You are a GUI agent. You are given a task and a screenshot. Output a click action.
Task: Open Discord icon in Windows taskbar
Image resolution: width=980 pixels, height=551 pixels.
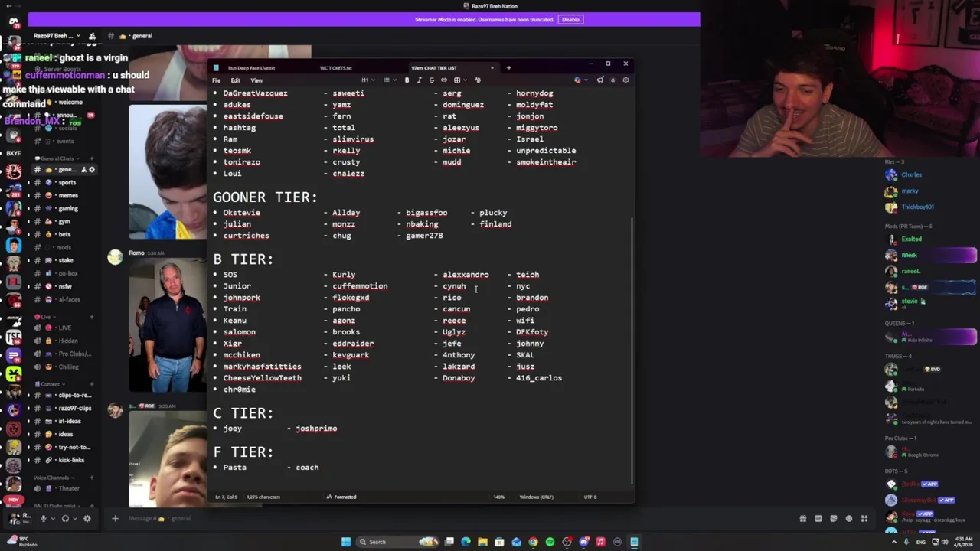(x=583, y=542)
